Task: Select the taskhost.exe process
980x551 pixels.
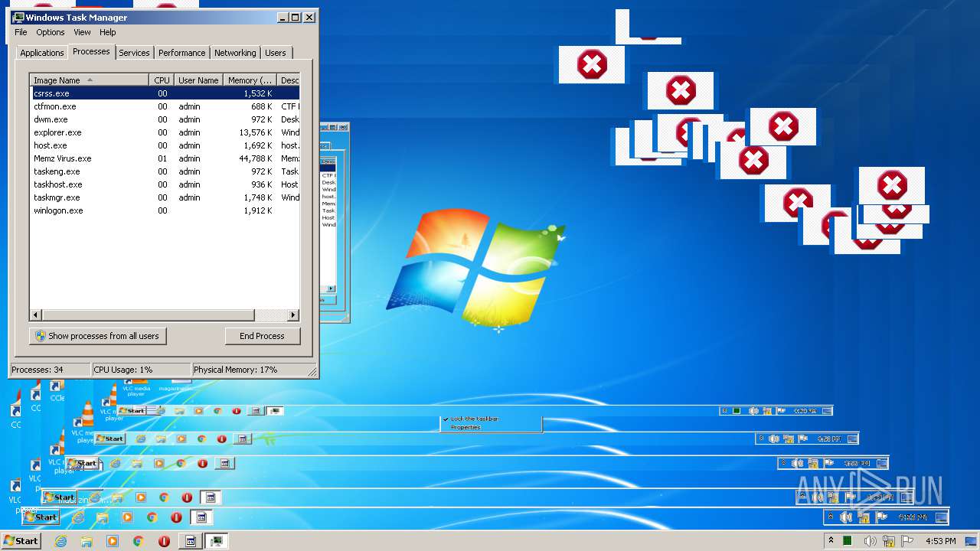Action: 165,184
